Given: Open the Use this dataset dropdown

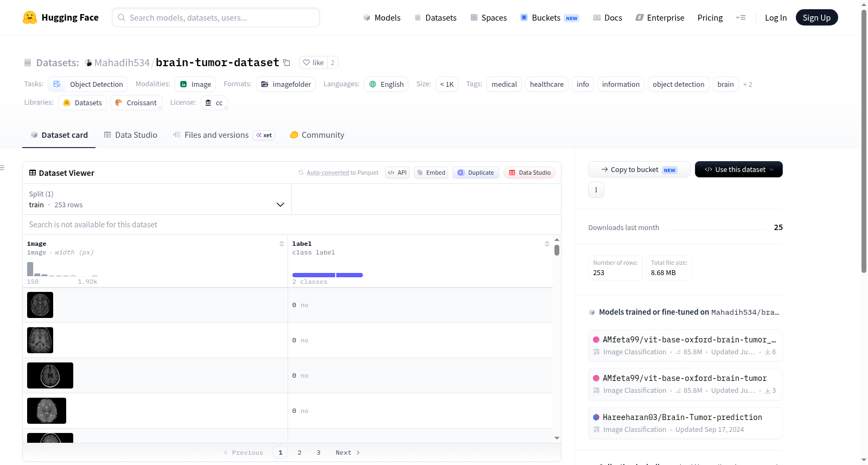Looking at the screenshot, I should coord(738,169).
